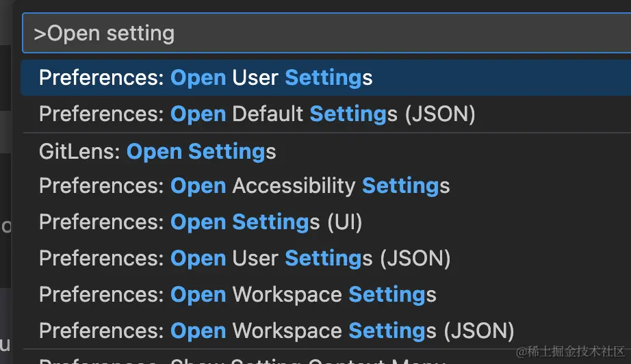Open default settings JSON file entry
631x364 pixels.
257,114
